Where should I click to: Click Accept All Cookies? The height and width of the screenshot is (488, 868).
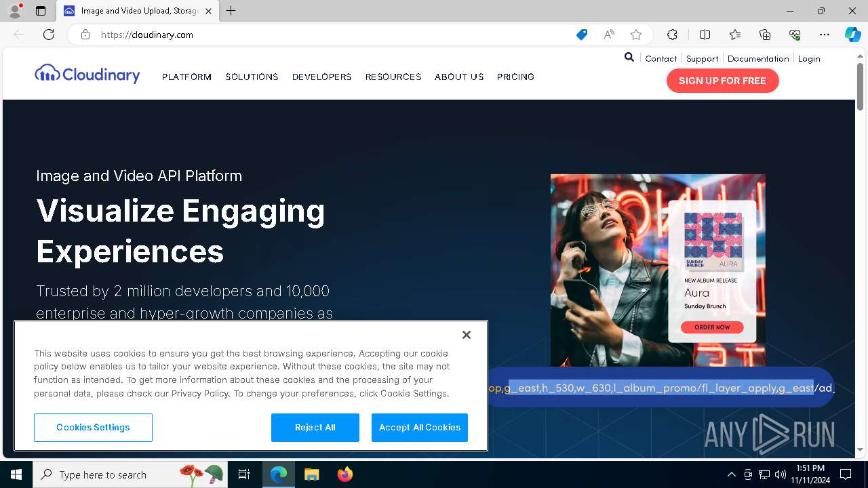coord(420,427)
